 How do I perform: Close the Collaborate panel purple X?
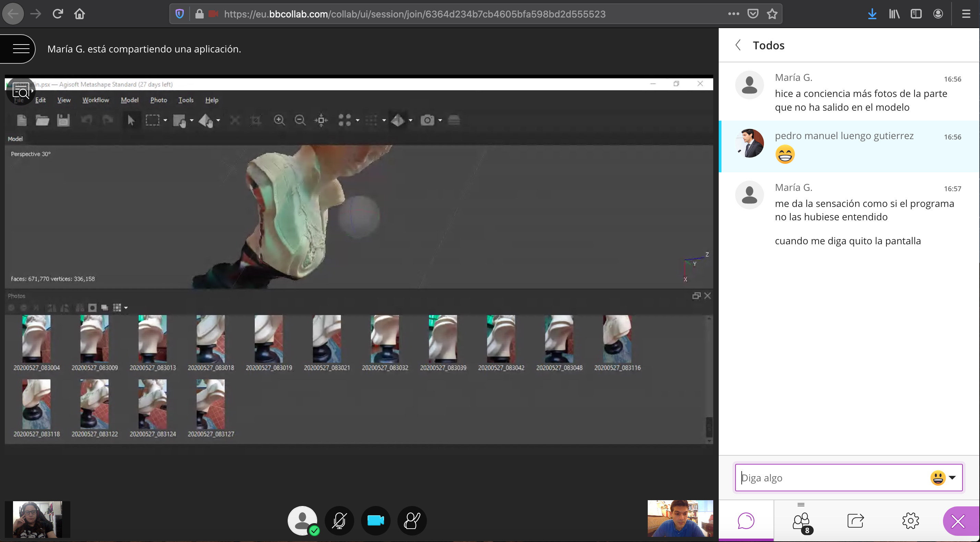[958, 521]
